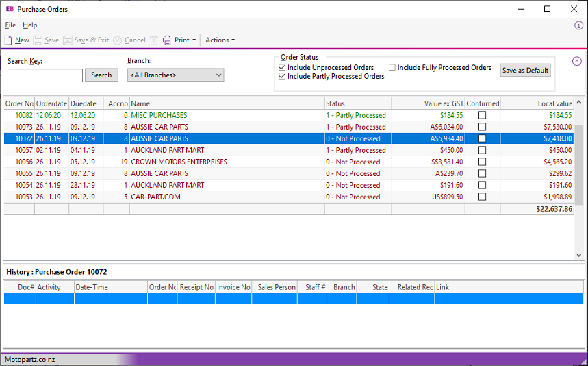
Task: Toggle Confirmed checkbox for order 10082
Action: click(x=482, y=115)
